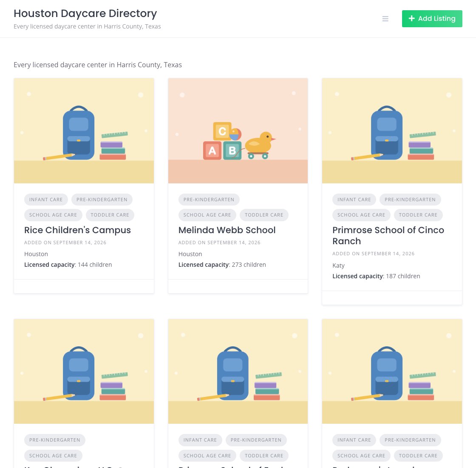This screenshot has width=476, height=468.
Task: Select Pre-Kindergarten tag on Rice Children's Campus
Action: [102, 200]
